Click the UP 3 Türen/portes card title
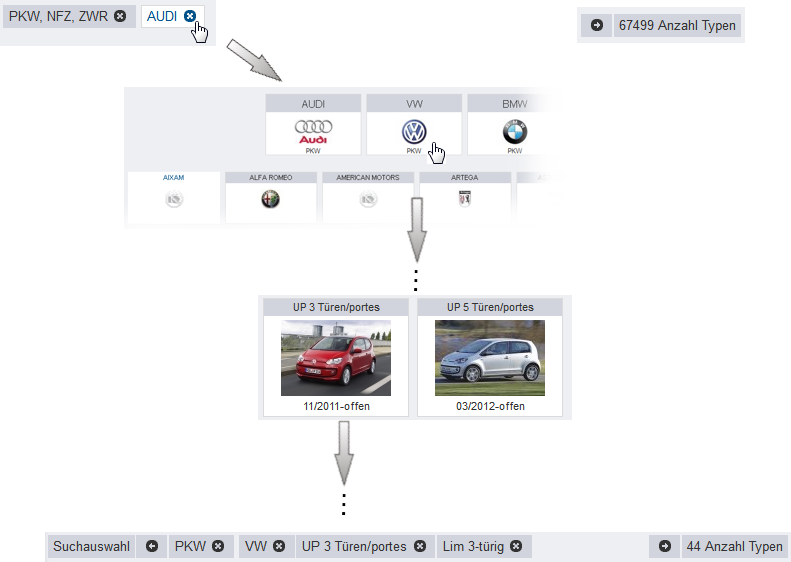The height and width of the screenshot is (562, 791). (x=336, y=307)
